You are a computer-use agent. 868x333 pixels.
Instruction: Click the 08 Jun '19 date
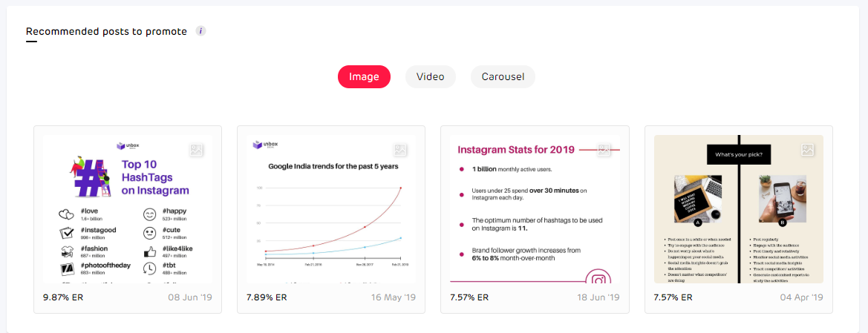190,297
